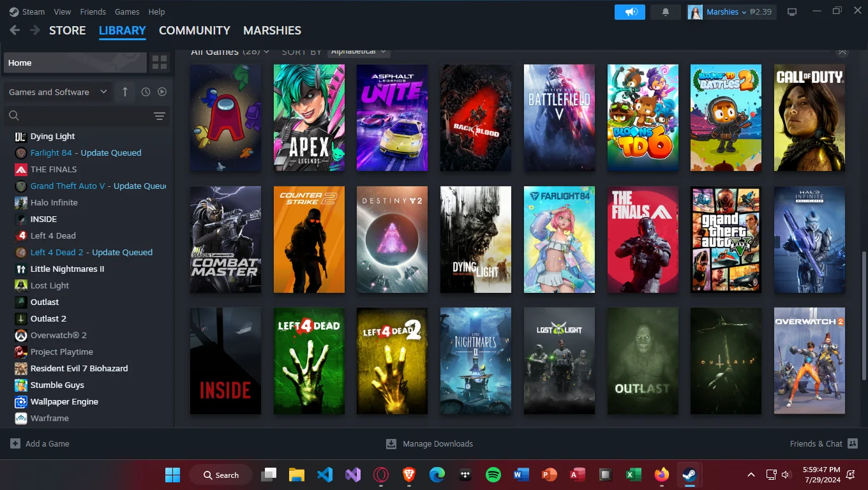The width and height of the screenshot is (868, 490).
Task: Open the View menu
Action: pyautogui.click(x=63, y=11)
